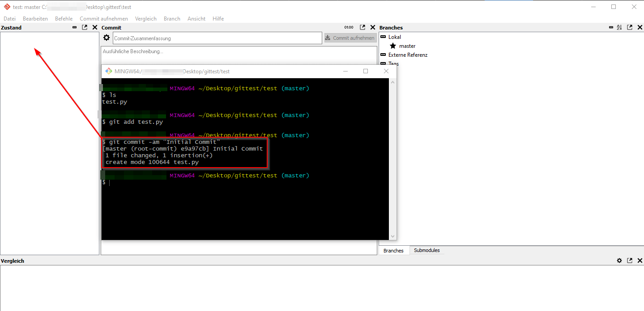Detach the Branches panel with its pop-out icon
The image size is (644, 311).
630,28
